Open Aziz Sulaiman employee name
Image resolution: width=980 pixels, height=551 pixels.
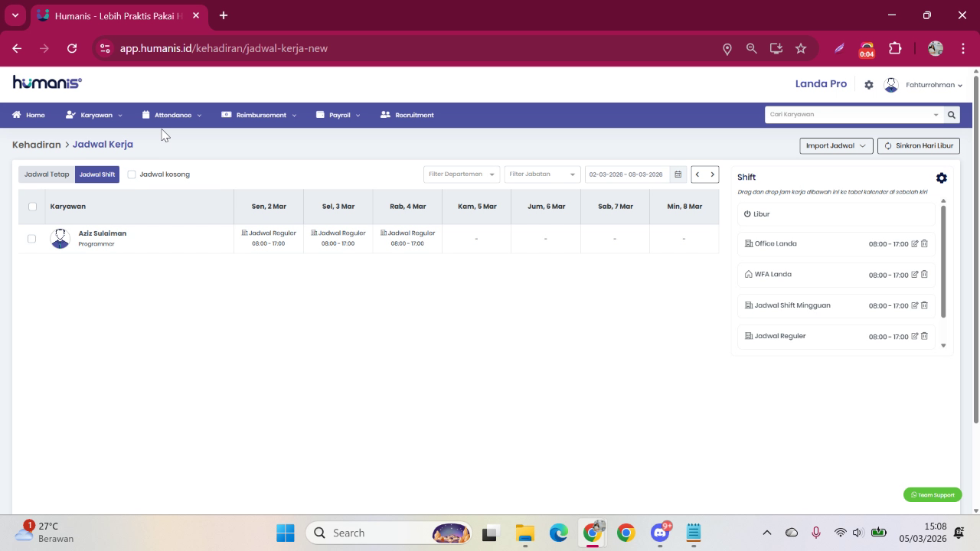point(103,233)
